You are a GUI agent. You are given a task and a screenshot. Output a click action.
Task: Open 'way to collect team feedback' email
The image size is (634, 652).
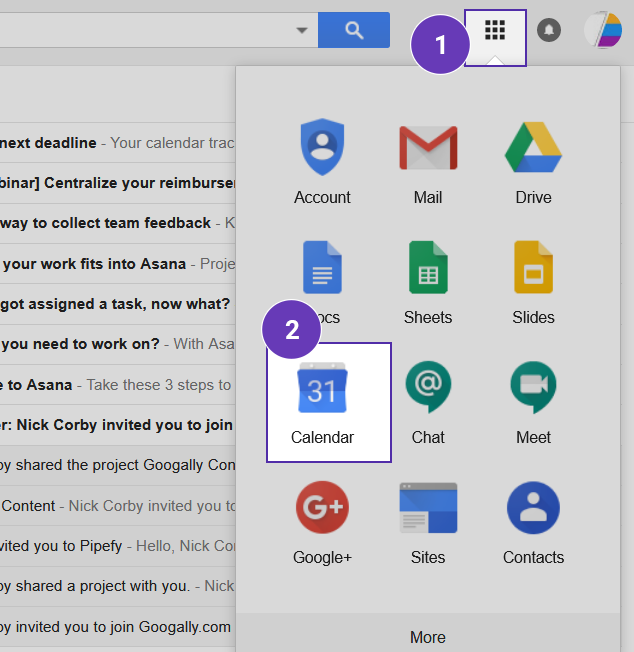click(118, 223)
